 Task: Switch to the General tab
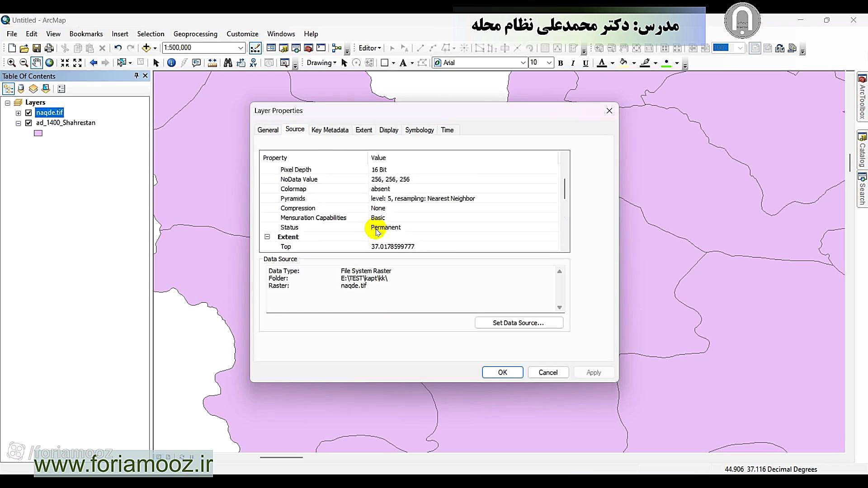(x=268, y=130)
